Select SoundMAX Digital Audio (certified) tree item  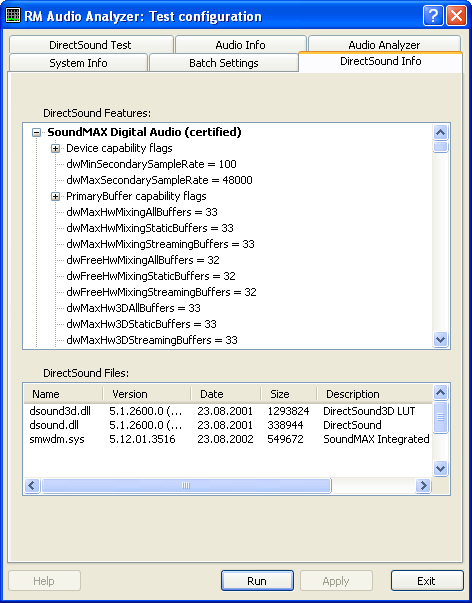(x=144, y=132)
